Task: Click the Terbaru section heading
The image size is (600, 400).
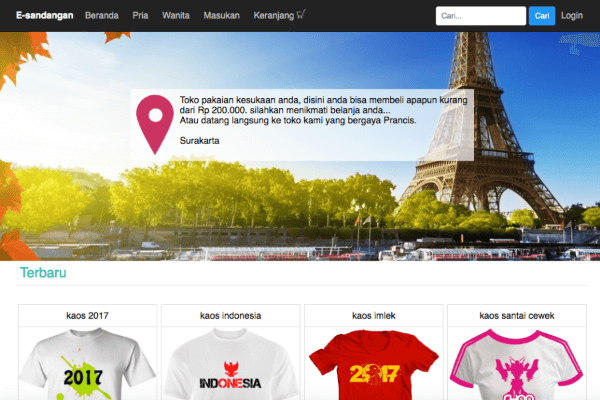Action: (43, 273)
